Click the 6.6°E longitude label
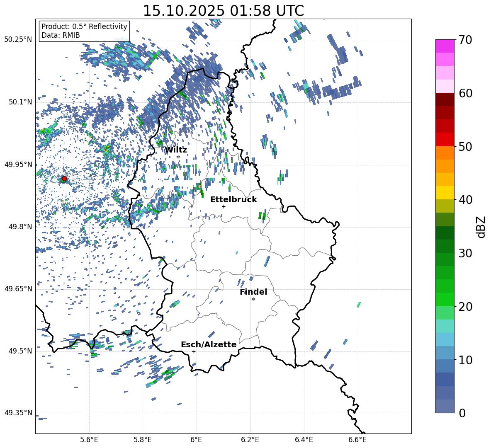This screenshot has height=448, width=491. pyautogui.click(x=357, y=440)
